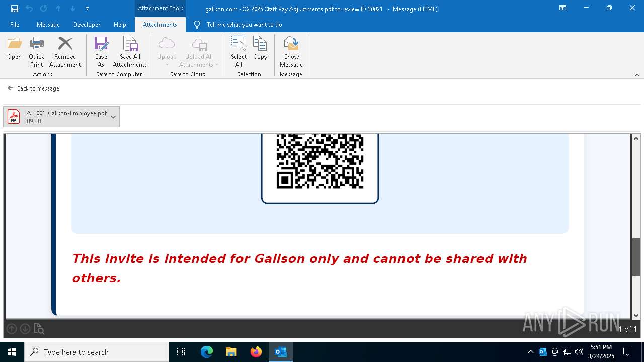Open File Explorer from the taskbar
The height and width of the screenshot is (362, 644).
[231, 352]
